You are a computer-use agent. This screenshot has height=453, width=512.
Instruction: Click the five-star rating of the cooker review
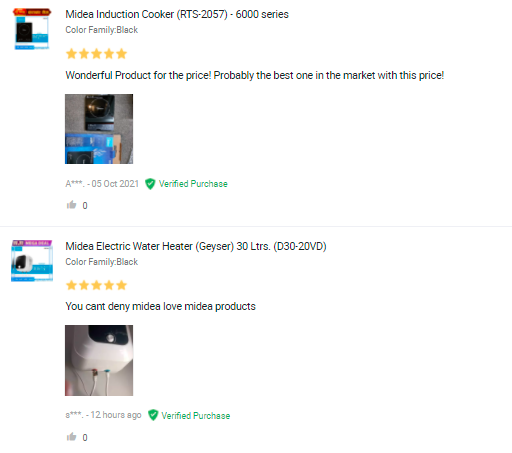tap(96, 54)
